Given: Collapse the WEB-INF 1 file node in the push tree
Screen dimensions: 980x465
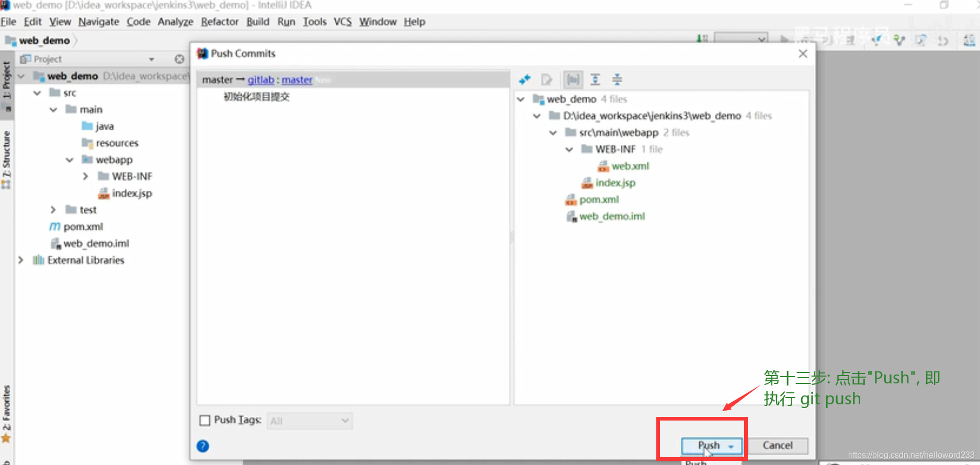Looking at the screenshot, I should click(569, 150).
